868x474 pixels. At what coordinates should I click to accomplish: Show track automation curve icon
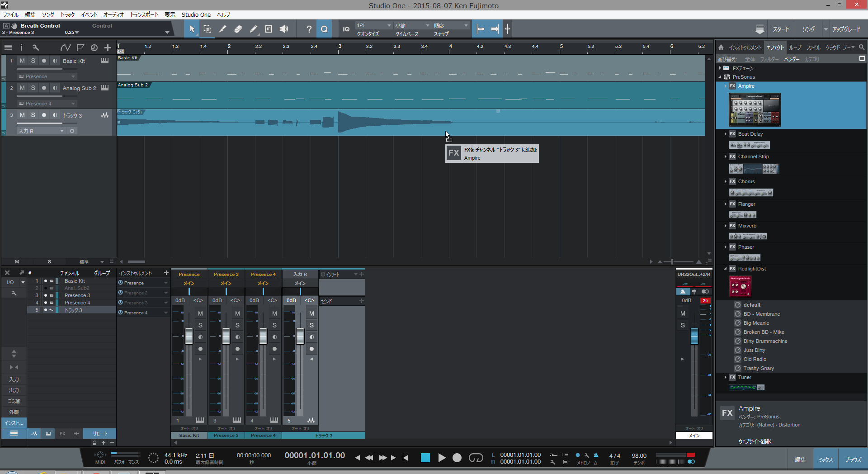pos(66,47)
